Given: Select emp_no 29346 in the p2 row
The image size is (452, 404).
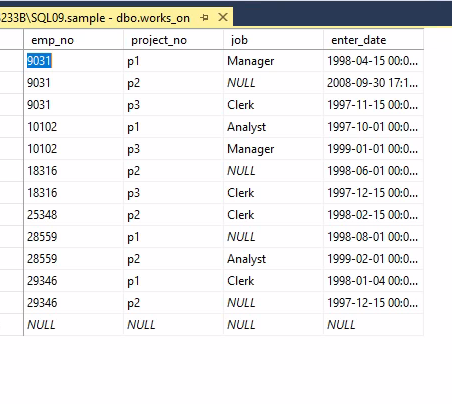Looking at the screenshot, I should [x=73, y=303].
